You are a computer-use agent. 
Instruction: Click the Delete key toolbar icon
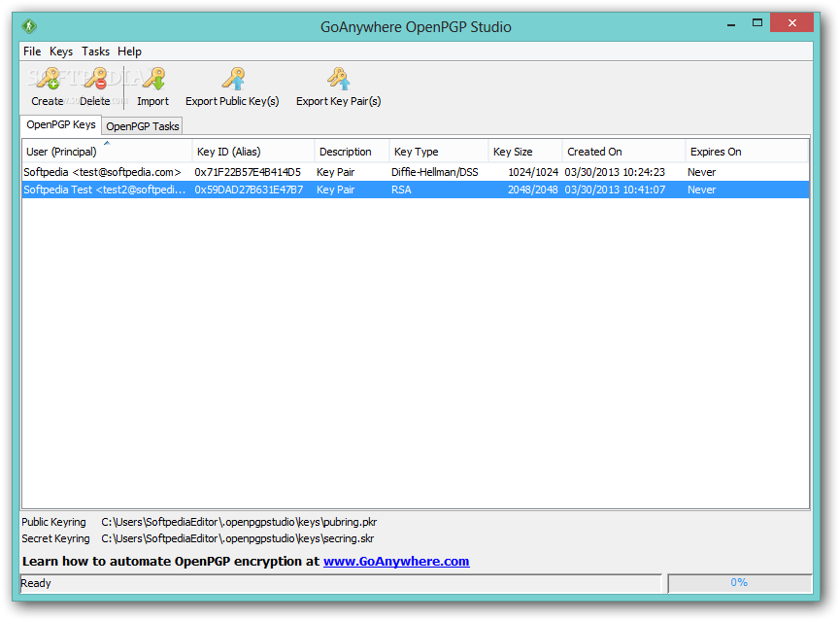[x=96, y=79]
